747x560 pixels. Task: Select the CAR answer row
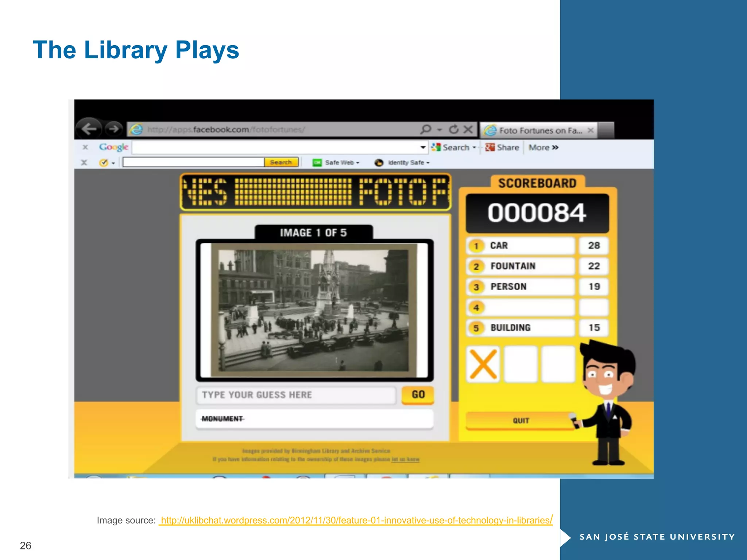coord(520,246)
